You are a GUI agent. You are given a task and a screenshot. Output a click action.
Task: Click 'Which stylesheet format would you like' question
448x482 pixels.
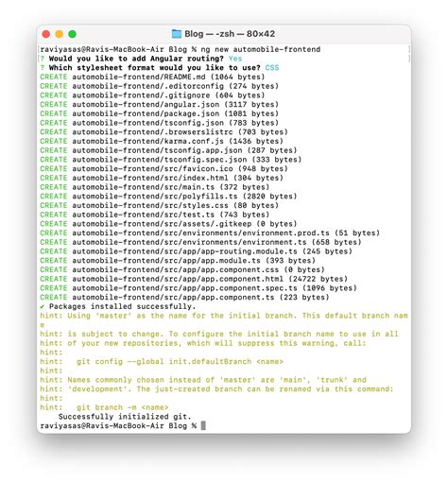[x=154, y=68]
